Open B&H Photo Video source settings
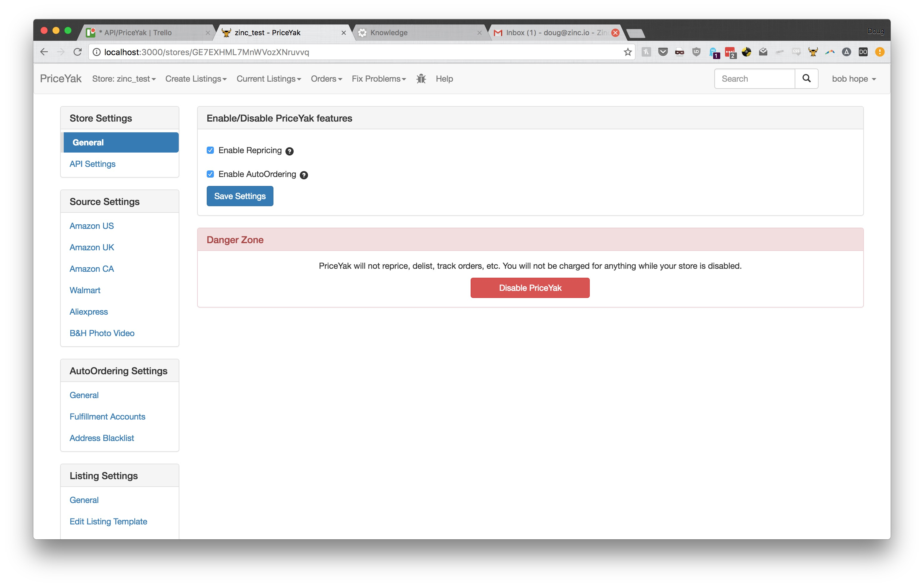 tap(102, 333)
